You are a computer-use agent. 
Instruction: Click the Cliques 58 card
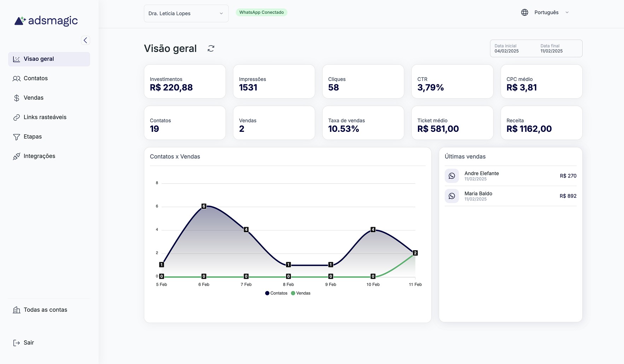tap(363, 81)
